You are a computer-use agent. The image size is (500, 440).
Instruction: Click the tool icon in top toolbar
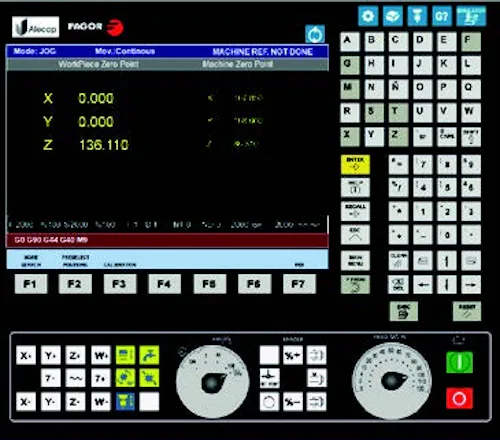(x=417, y=16)
